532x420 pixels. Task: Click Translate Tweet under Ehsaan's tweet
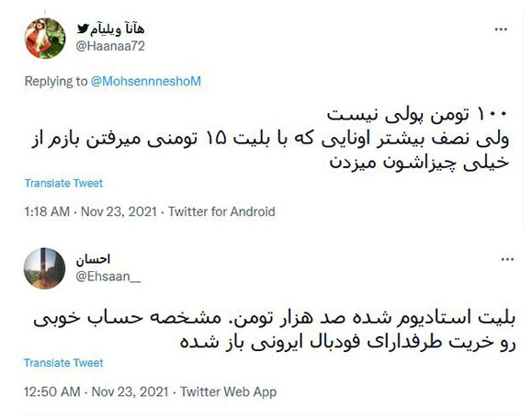pyautogui.click(x=63, y=363)
